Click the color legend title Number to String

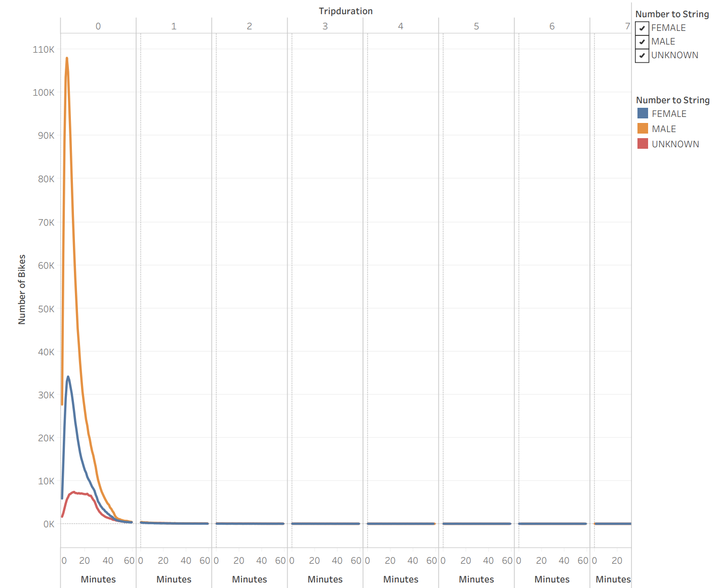(672, 100)
